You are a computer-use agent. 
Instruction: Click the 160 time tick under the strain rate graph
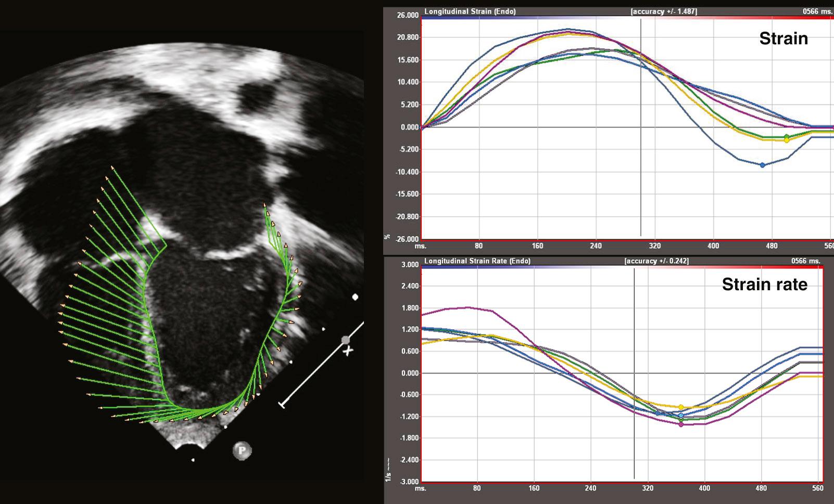(534, 488)
